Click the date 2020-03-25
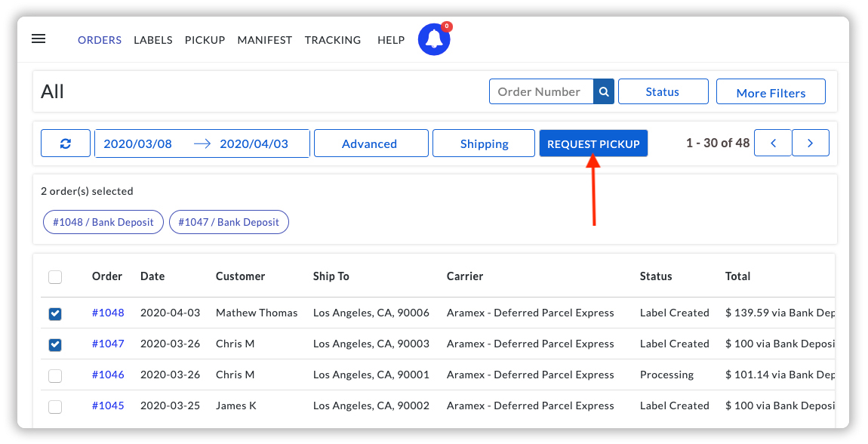868x444 pixels. point(170,405)
